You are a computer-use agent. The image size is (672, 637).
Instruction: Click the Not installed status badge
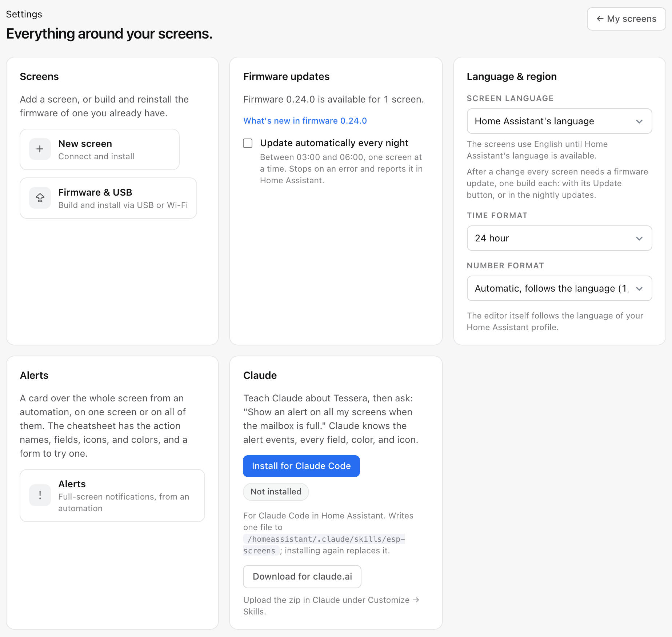[276, 492]
